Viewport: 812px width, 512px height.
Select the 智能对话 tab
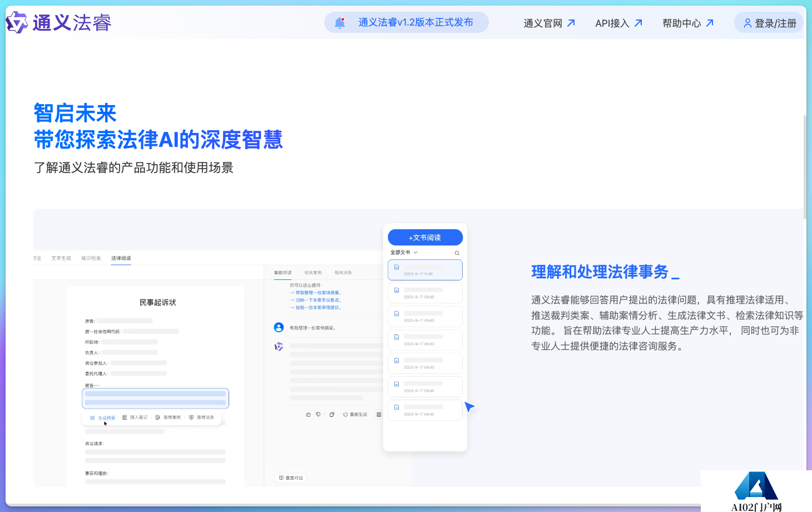pos(283,273)
